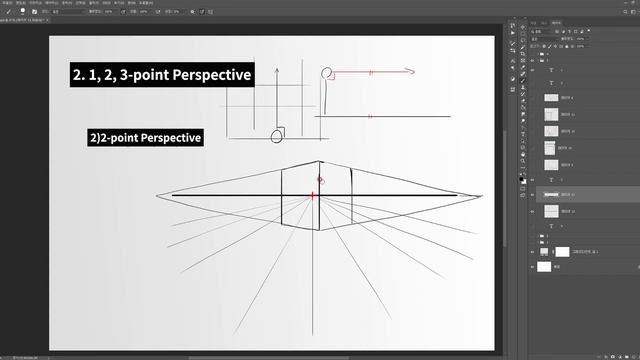Select the Gradient tool
This screenshot has width=640, height=360.
tap(523, 107)
